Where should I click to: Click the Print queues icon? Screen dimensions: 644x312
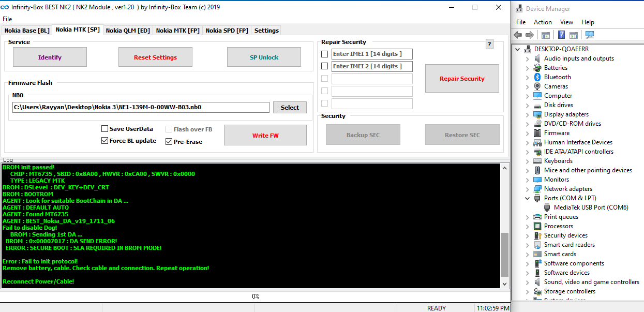[537, 217]
